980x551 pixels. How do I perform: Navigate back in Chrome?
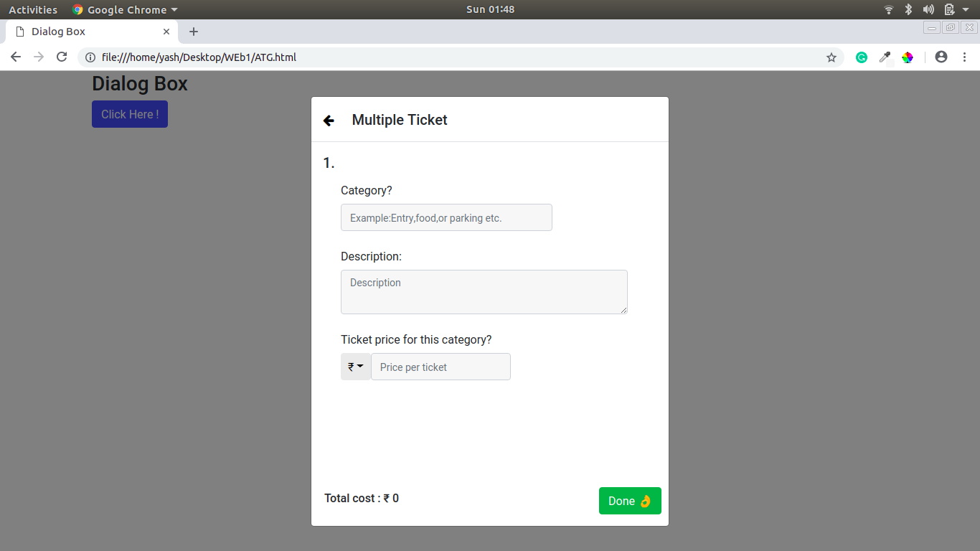[16, 57]
